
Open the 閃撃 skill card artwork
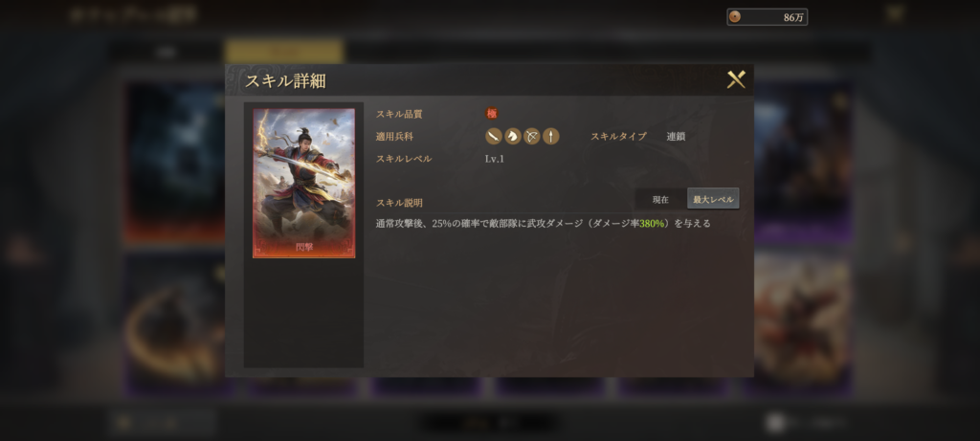pos(303,183)
